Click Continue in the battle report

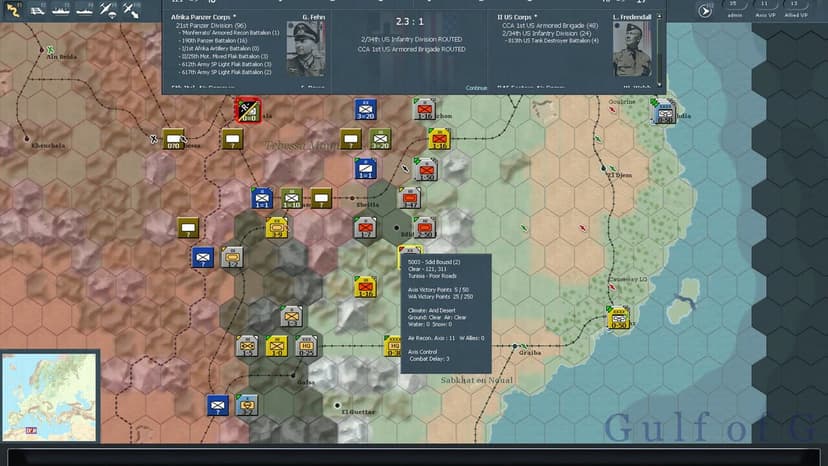click(476, 88)
